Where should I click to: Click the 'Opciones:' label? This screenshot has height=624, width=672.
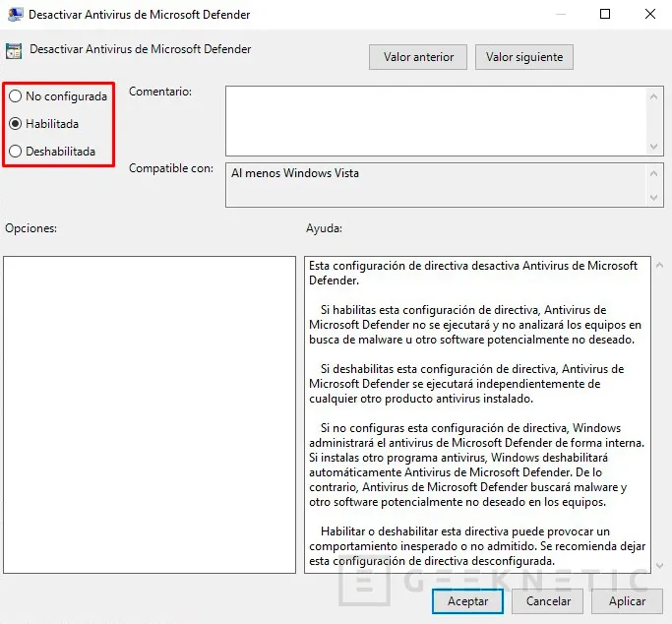[x=31, y=228]
